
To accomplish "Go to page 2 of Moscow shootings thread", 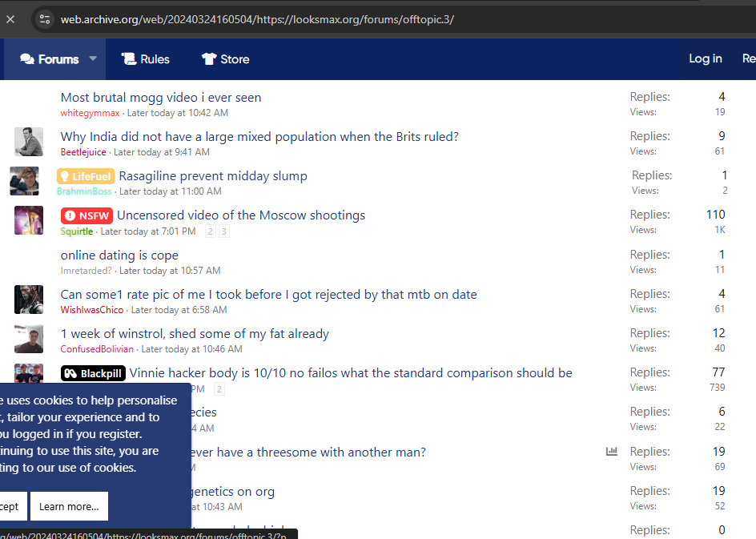I will pos(211,231).
